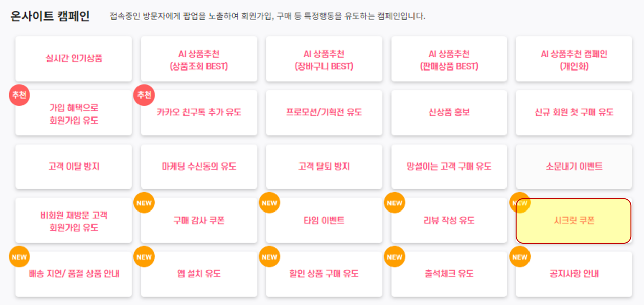Click NEW badge on 타임 이벤트
Screen dimensions: 644x305
click(x=269, y=203)
